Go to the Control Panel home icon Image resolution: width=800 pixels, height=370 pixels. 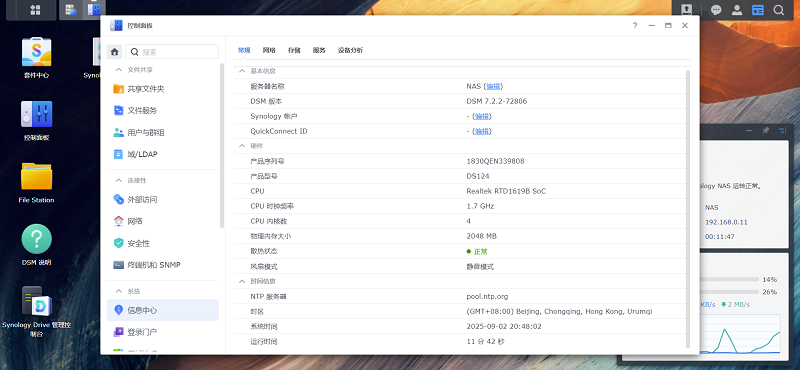[x=114, y=52]
